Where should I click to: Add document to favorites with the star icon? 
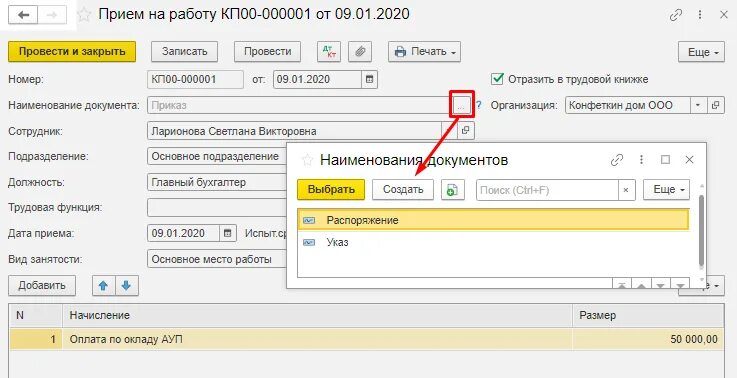84,15
